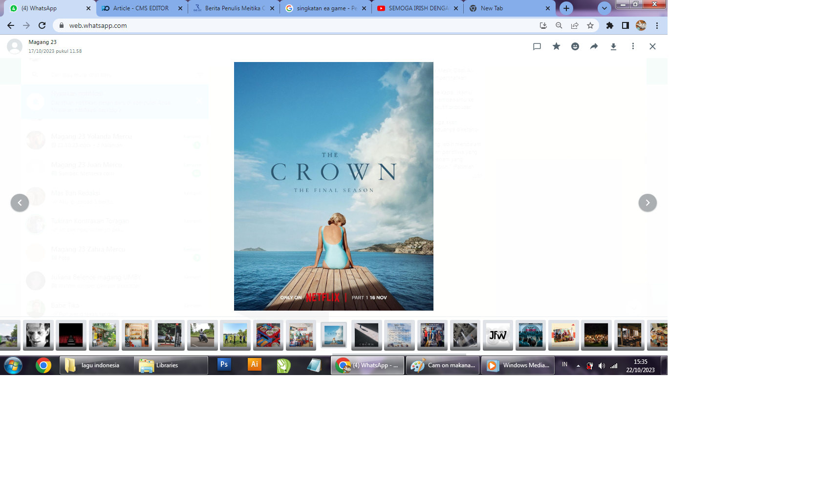
Task: Reload the WhatsApp page
Action: click(42, 25)
